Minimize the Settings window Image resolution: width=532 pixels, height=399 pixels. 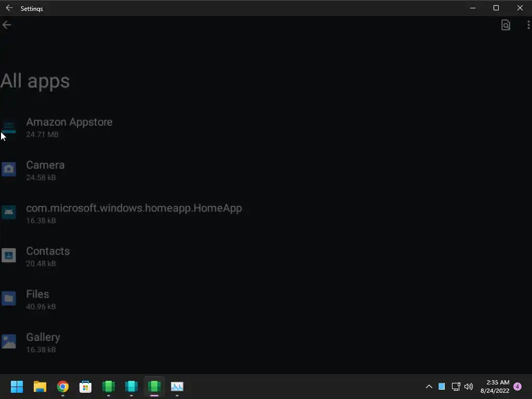[473, 8]
